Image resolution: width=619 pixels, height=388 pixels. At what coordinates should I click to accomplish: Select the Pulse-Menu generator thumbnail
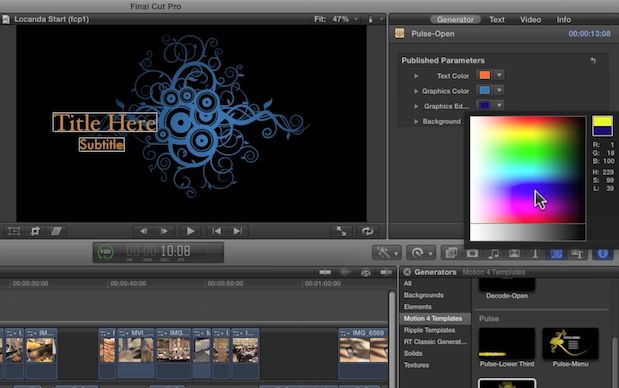coord(570,343)
